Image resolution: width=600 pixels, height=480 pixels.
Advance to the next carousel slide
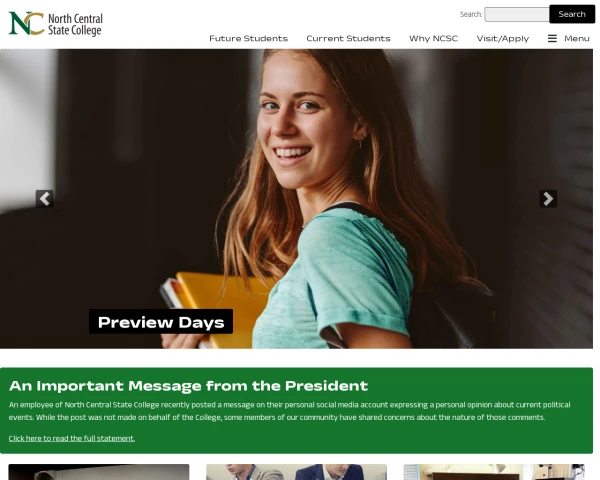pos(548,199)
